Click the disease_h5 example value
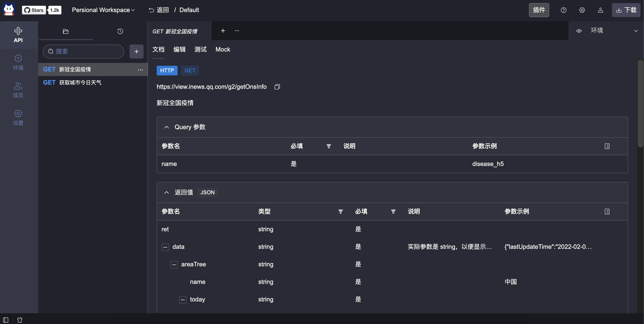Screen dimensions: 644x324 pos(488,164)
